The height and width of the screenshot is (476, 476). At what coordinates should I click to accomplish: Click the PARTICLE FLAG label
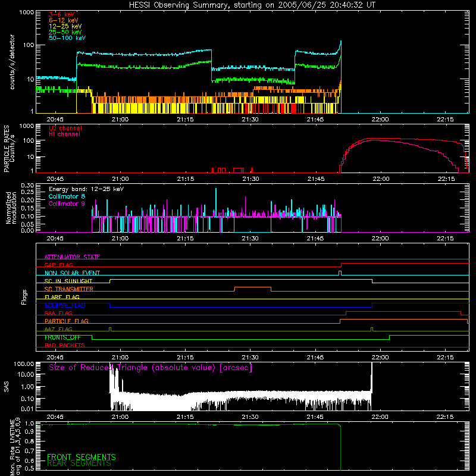[67, 321]
